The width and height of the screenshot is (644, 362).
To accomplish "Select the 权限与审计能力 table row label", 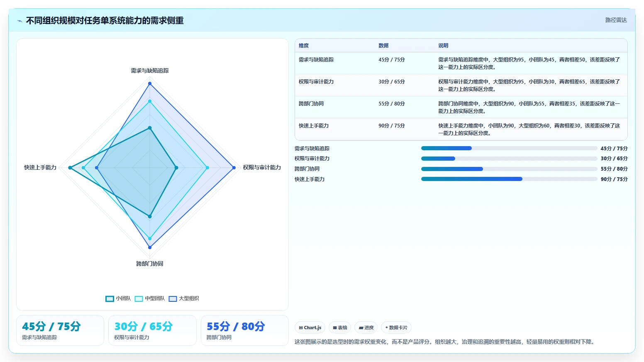I will [x=316, y=82].
